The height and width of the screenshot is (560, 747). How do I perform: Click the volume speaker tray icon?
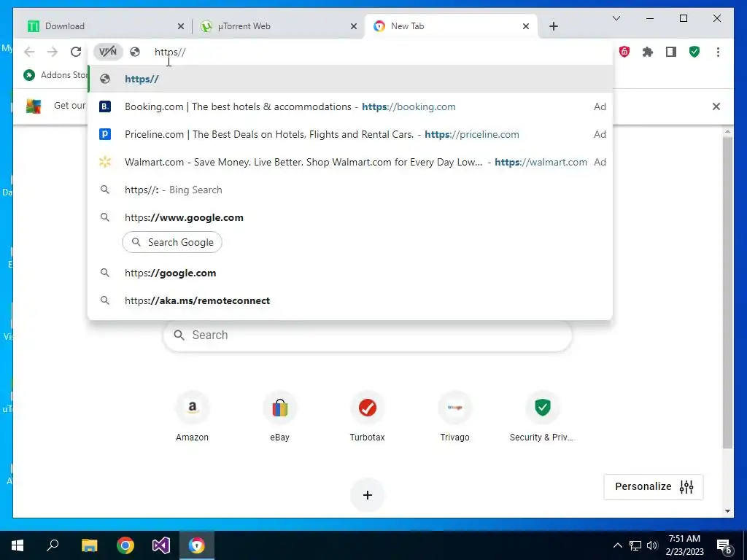652,545
